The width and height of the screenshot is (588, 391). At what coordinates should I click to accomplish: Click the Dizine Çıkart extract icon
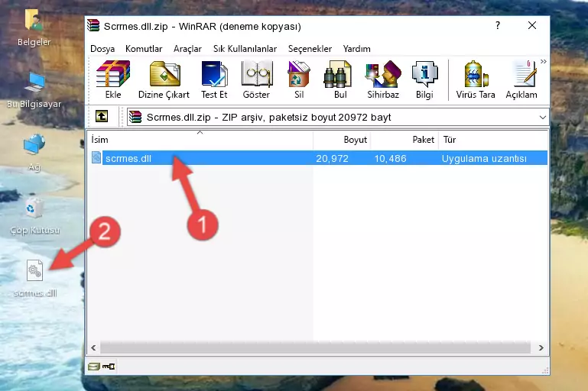(x=164, y=79)
